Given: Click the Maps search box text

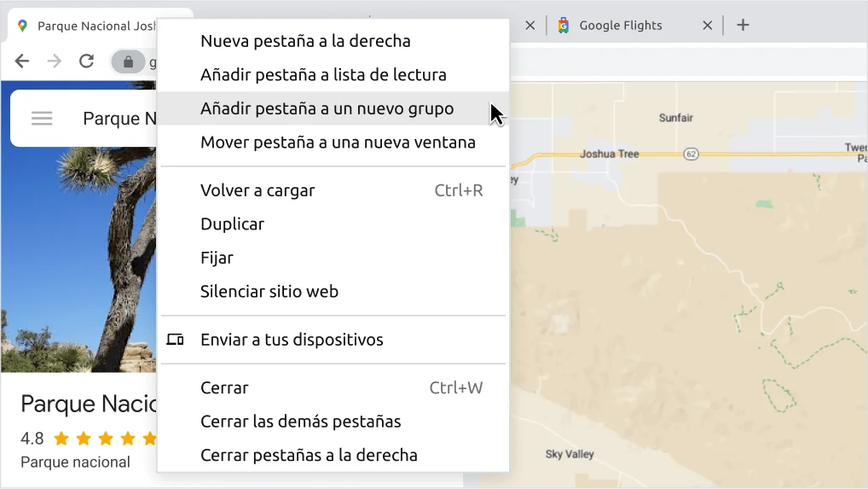Looking at the screenshot, I should [x=119, y=119].
